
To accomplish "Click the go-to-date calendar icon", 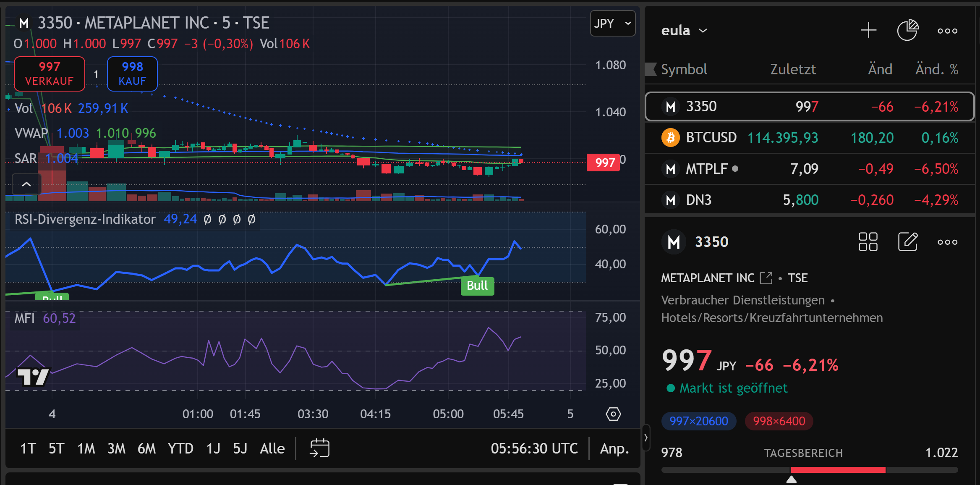I will click(x=320, y=448).
